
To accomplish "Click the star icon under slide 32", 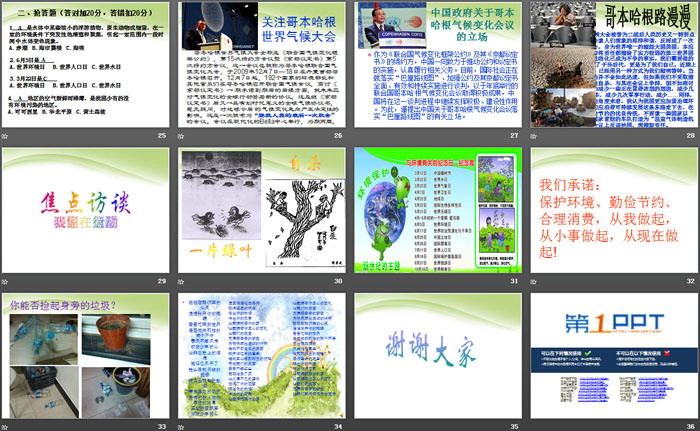I will 533,281.
